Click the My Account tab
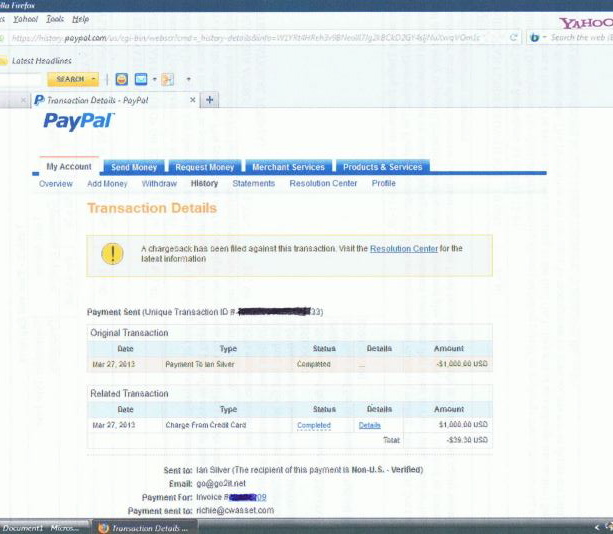This screenshot has width=613, height=534. pos(69,167)
